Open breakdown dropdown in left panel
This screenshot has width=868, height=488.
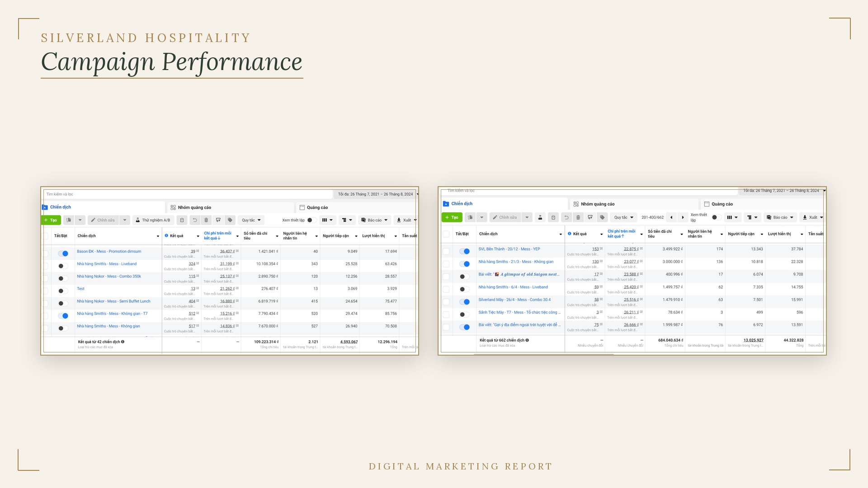click(x=347, y=220)
